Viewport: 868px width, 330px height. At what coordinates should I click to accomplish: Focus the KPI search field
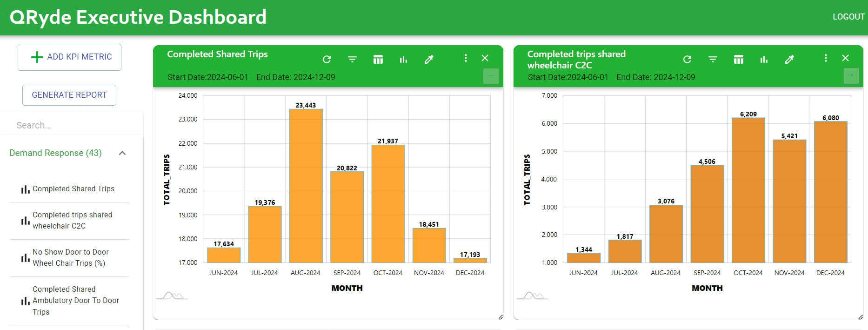[x=72, y=125]
